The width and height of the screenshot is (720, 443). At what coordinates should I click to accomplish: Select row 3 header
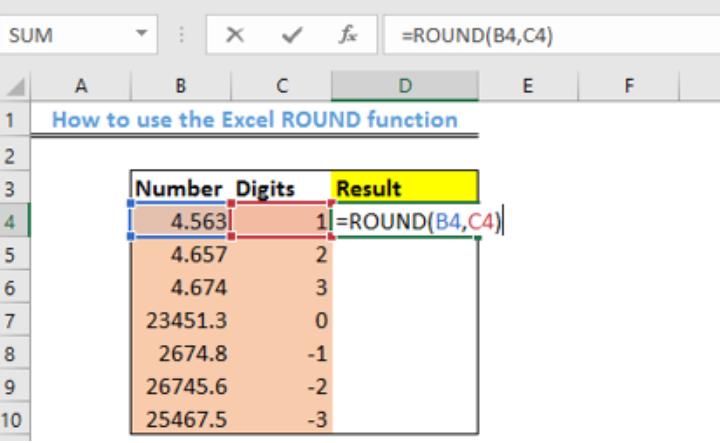click(15, 188)
